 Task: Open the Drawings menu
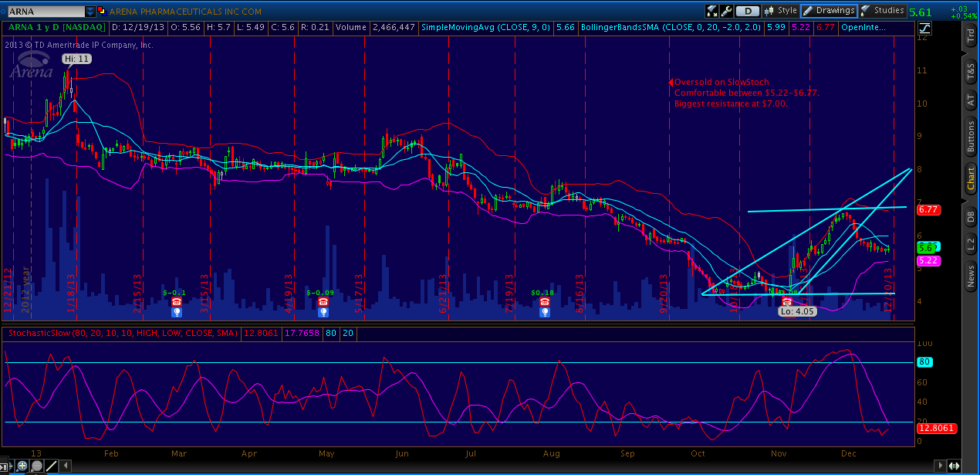point(830,11)
